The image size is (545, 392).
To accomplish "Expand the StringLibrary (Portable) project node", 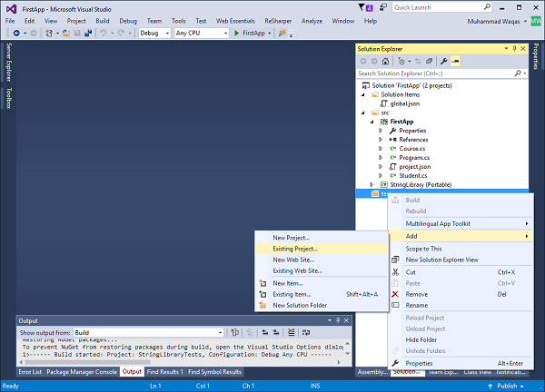I will 372,184.
